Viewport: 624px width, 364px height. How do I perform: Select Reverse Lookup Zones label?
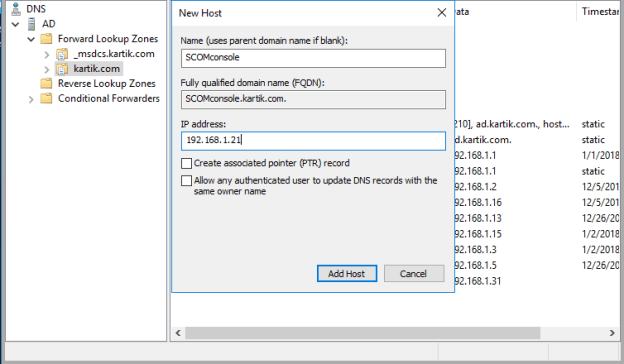click(107, 84)
